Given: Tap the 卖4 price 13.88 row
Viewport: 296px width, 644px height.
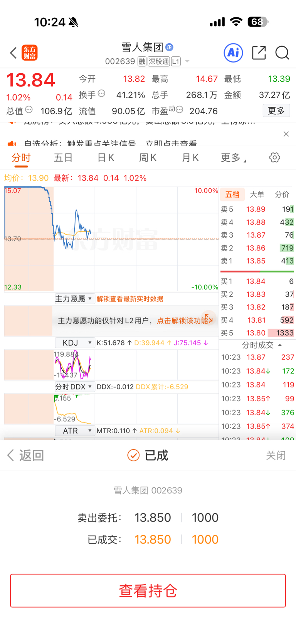Looking at the screenshot, I should pos(257,222).
